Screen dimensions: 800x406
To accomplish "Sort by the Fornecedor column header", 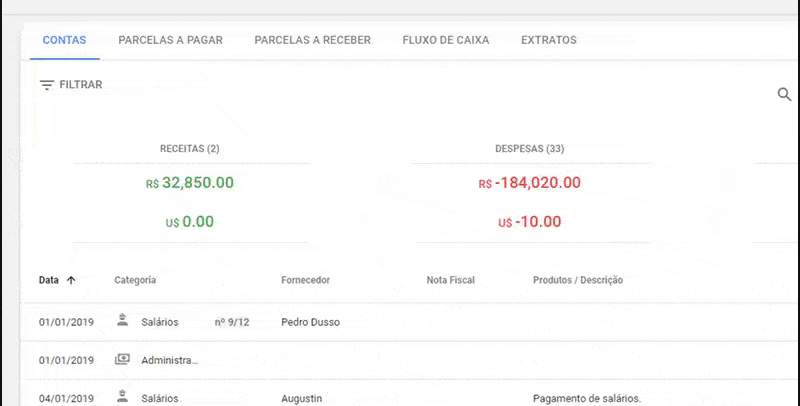I will [305, 280].
